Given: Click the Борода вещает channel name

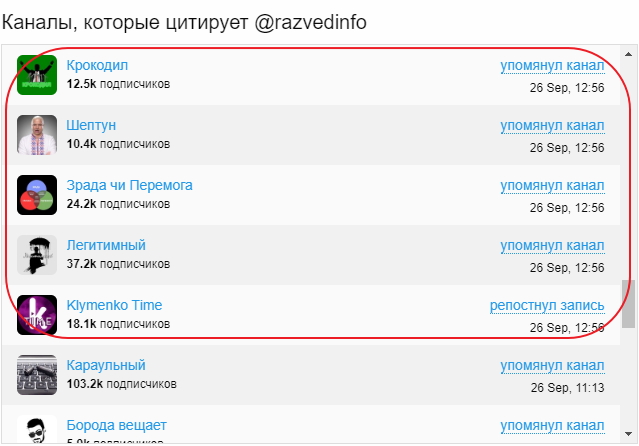Looking at the screenshot, I should (116, 425).
